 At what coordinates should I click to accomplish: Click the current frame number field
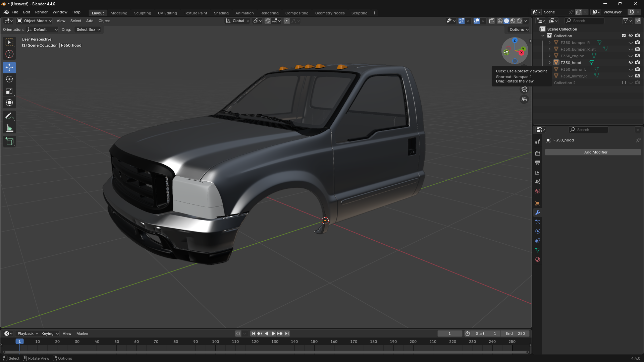pyautogui.click(x=450, y=334)
